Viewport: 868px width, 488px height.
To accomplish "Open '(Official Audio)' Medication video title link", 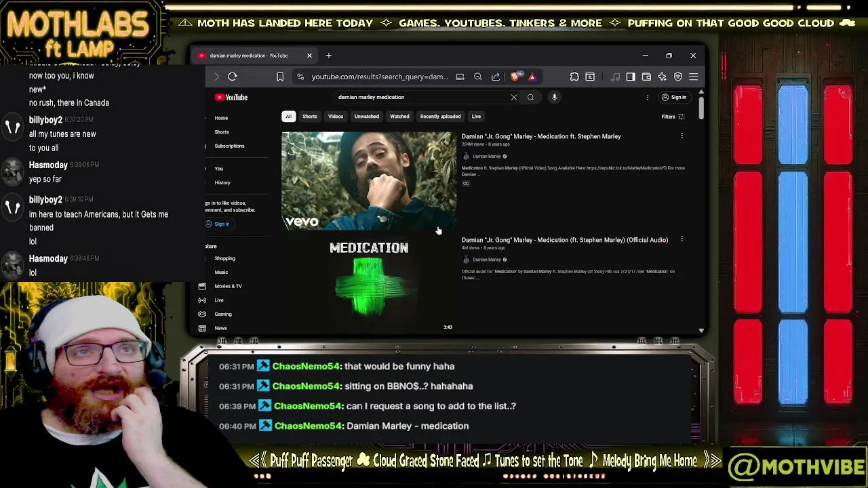I will pos(565,240).
